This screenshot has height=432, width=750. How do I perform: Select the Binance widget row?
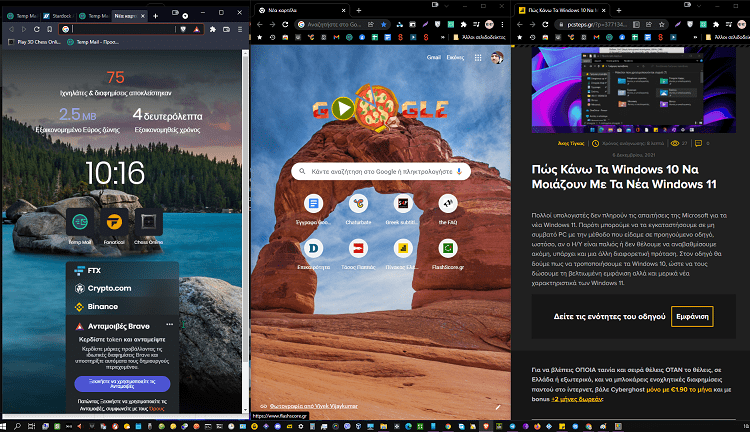pyautogui.click(x=122, y=307)
